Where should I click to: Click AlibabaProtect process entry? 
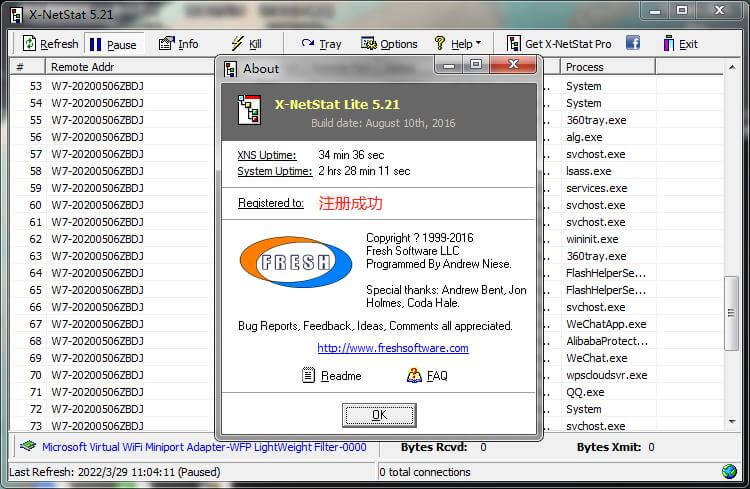pyautogui.click(x=607, y=341)
